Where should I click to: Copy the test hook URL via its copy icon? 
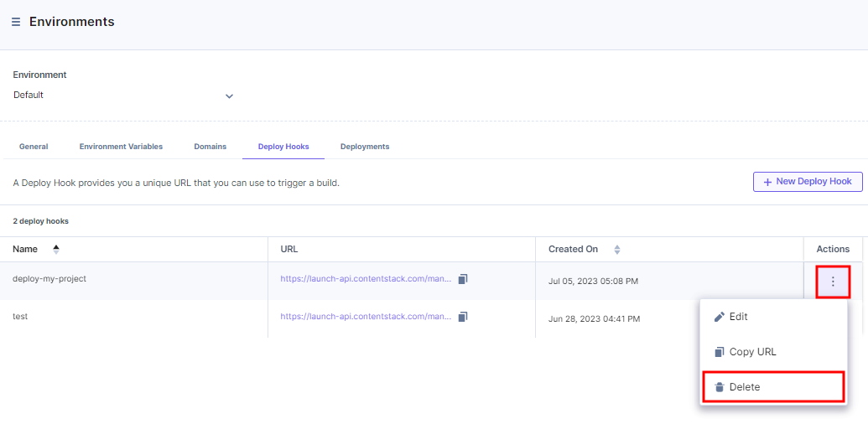pyautogui.click(x=463, y=316)
